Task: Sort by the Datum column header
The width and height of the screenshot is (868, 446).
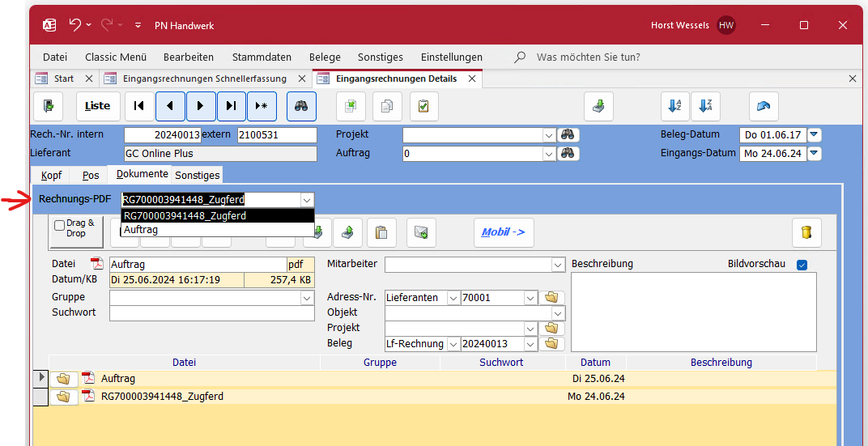Action: tap(596, 363)
